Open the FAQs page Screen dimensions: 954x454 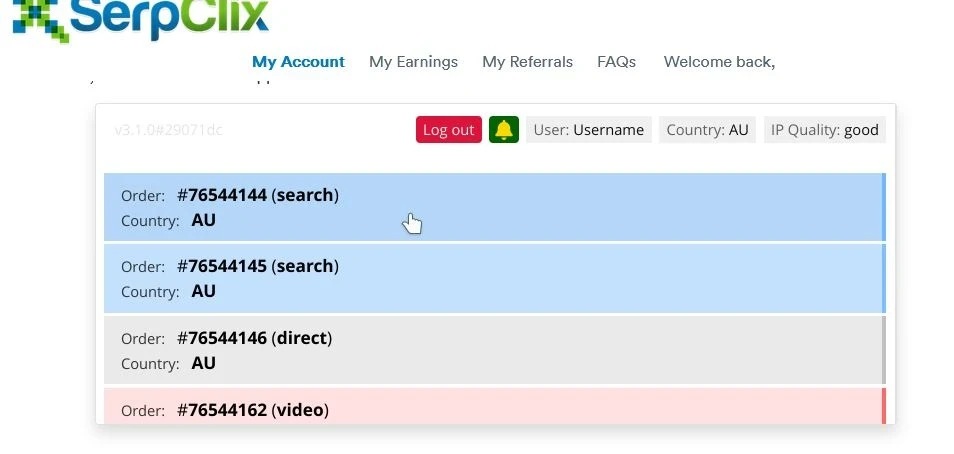pyautogui.click(x=616, y=62)
